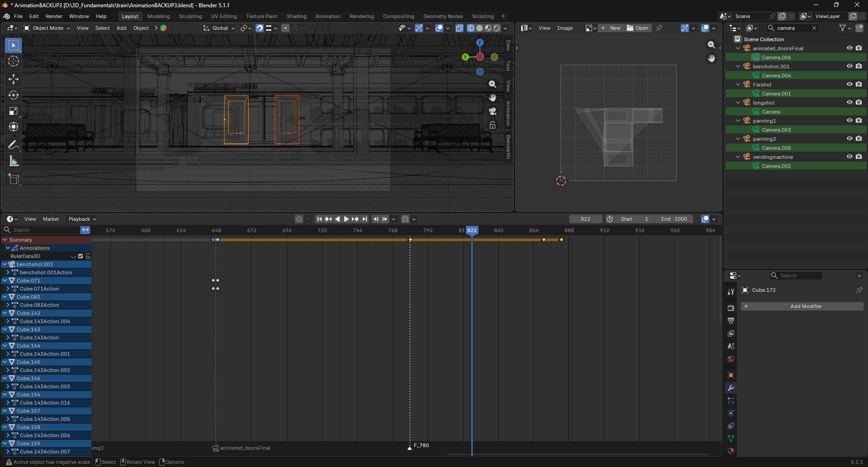Viewport: 868px width, 467px height.
Task: Hide the benchshot.001 collection in viewport
Action: click(x=849, y=66)
